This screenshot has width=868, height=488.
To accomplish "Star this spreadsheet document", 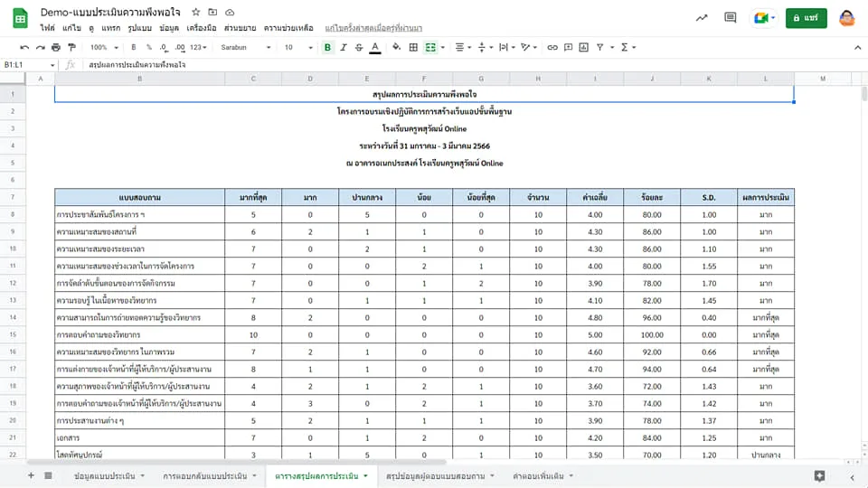I will coord(196,12).
